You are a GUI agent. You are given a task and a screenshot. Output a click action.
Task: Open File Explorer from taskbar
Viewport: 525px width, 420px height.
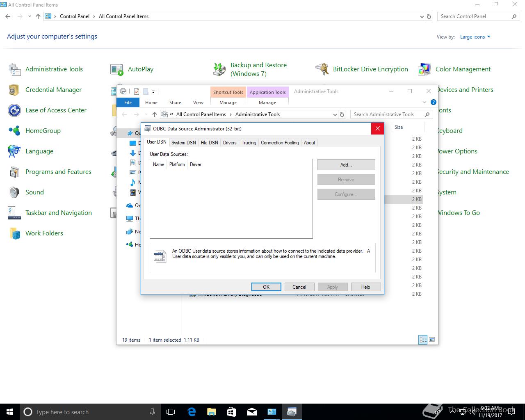211,412
